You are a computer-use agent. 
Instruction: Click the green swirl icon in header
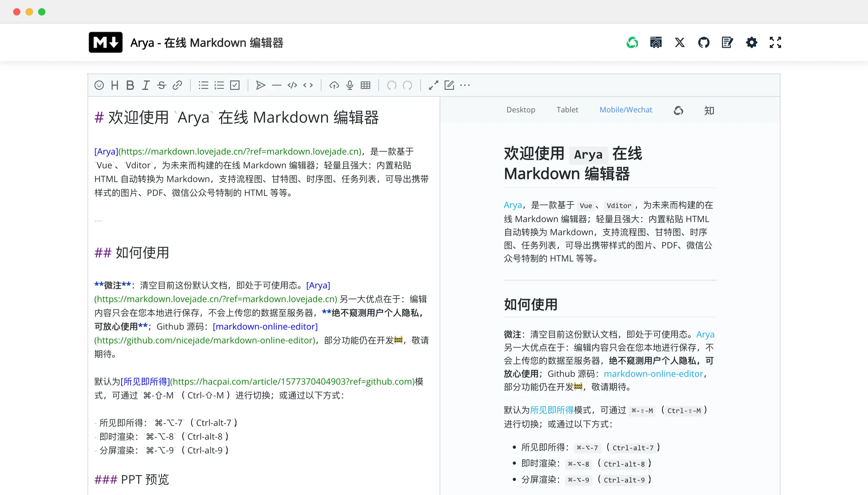pyautogui.click(x=632, y=43)
